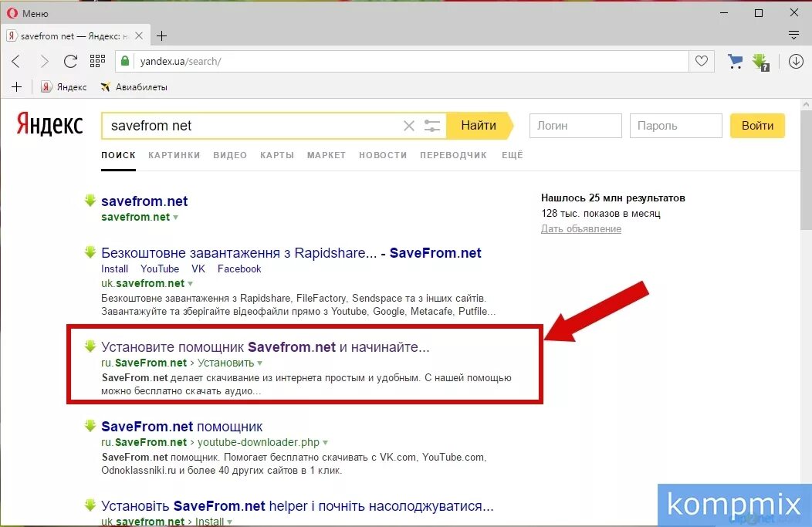Open the Яндекс bookmark

point(64,87)
